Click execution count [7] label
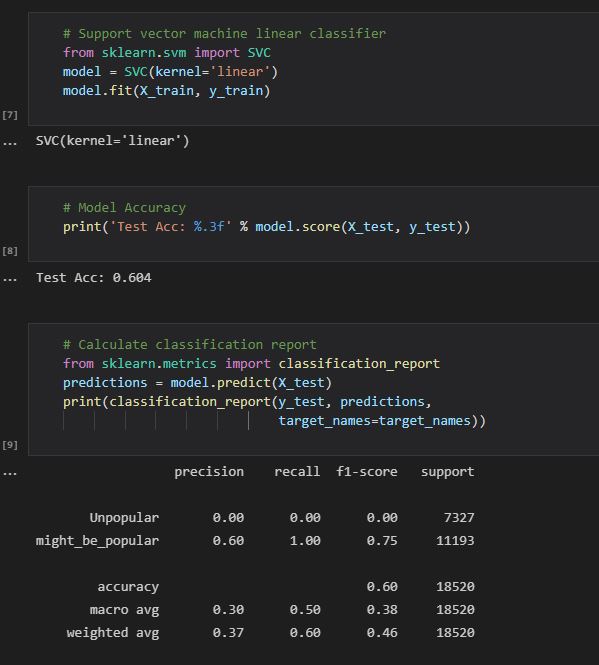The height and width of the screenshot is (665, 599). pos(10,115)
